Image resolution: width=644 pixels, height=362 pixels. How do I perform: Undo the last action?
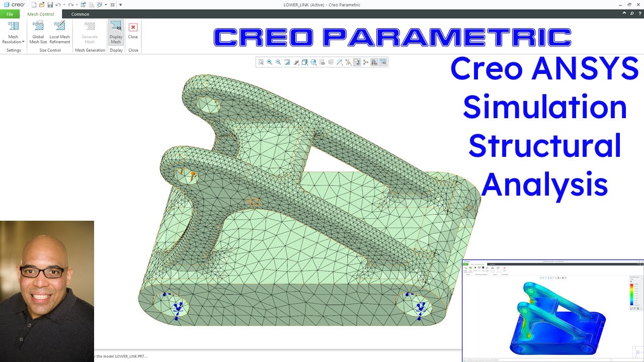(x=58, y=5)
